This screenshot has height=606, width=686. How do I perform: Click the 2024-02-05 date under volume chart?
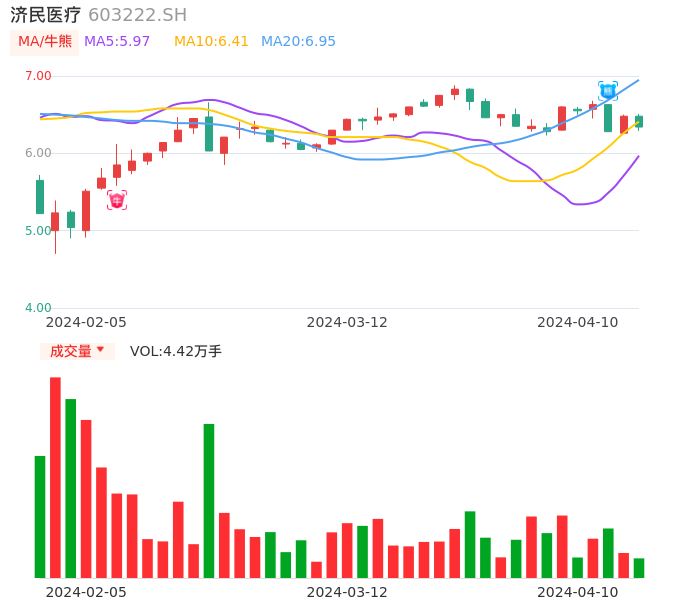tap(86, 592)
